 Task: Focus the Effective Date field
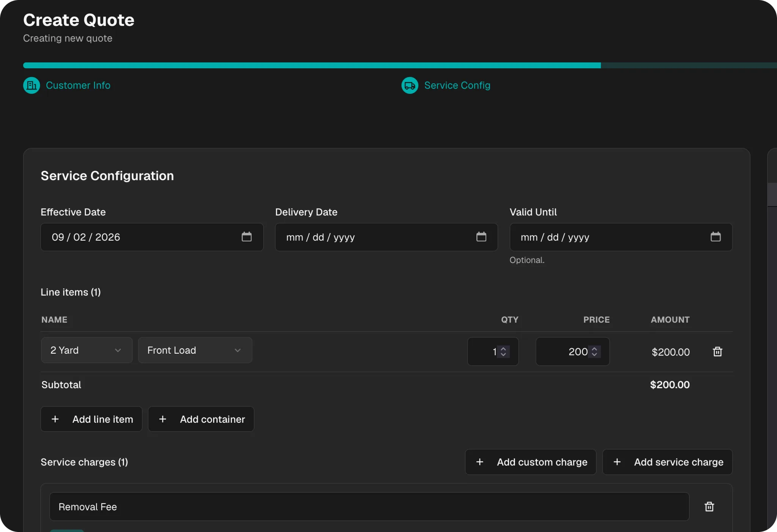pyautogui.click(x=152, y=237)
